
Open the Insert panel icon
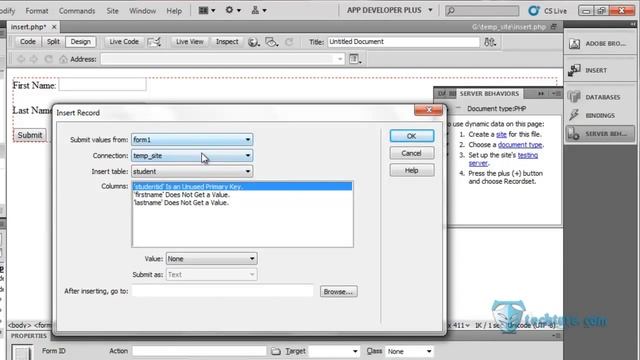574,70
